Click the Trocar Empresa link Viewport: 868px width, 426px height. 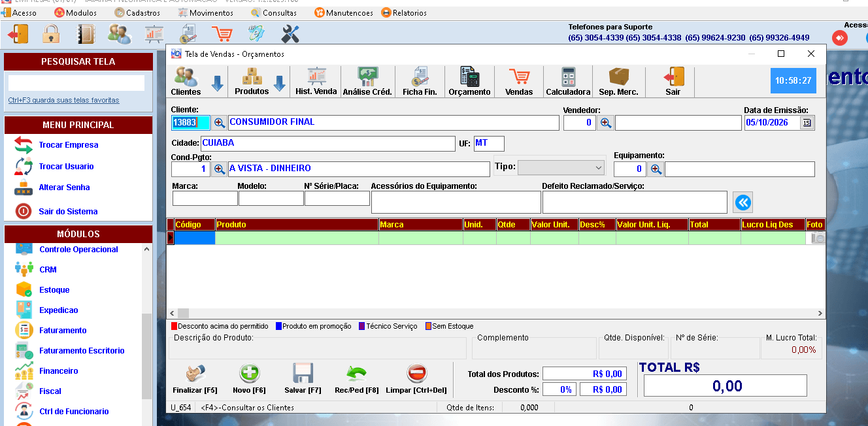69,145
